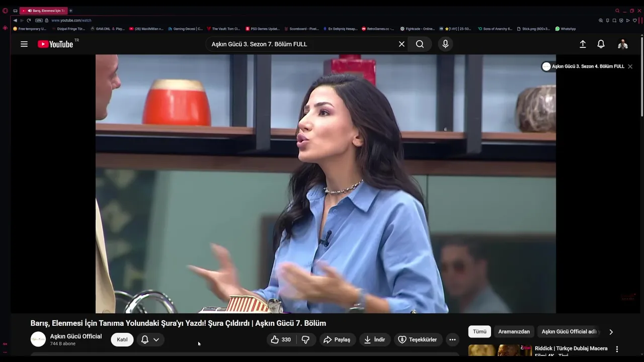644x362 pixels.
Task: Open bookmark RetroGames.cc
Action: click(x=378, y=29)
